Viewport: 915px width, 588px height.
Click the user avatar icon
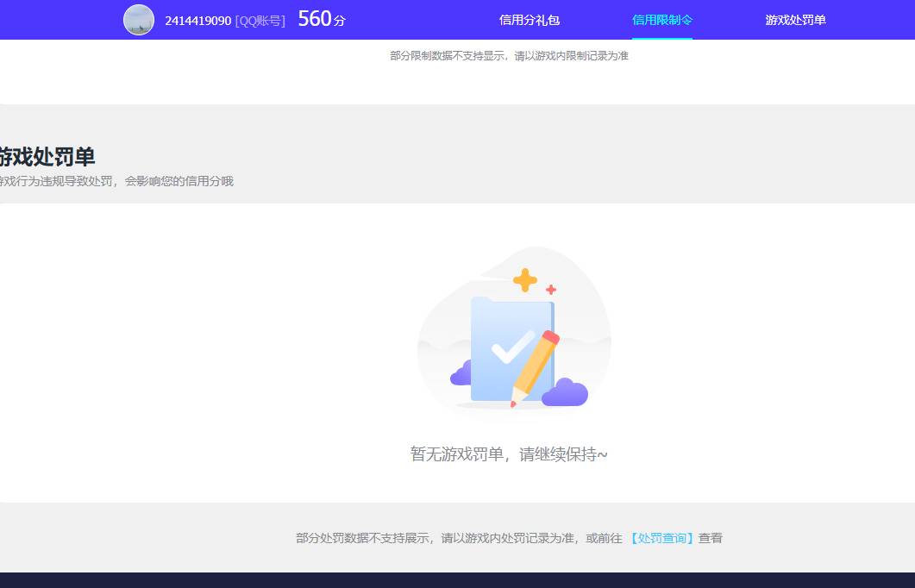tap(139, 19)
